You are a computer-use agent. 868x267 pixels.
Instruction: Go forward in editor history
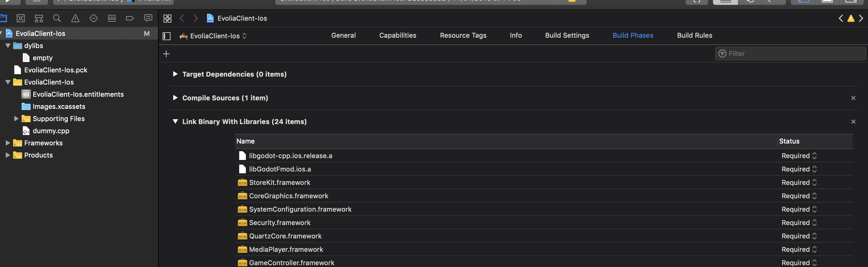pos(195,18)
